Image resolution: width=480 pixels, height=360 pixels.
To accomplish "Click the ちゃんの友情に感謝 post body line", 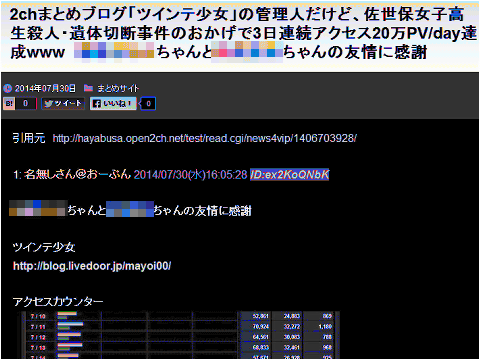I will tap(131, 211).
